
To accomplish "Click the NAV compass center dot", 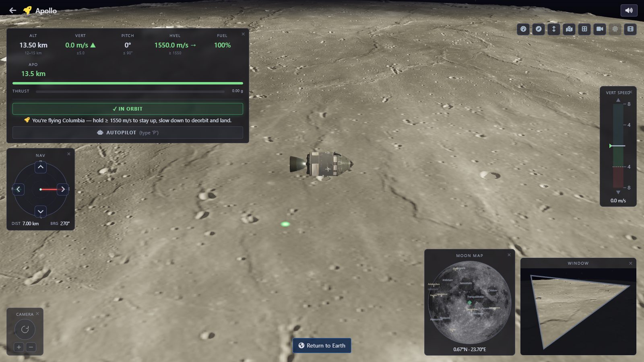I will [x=41, y=189].
